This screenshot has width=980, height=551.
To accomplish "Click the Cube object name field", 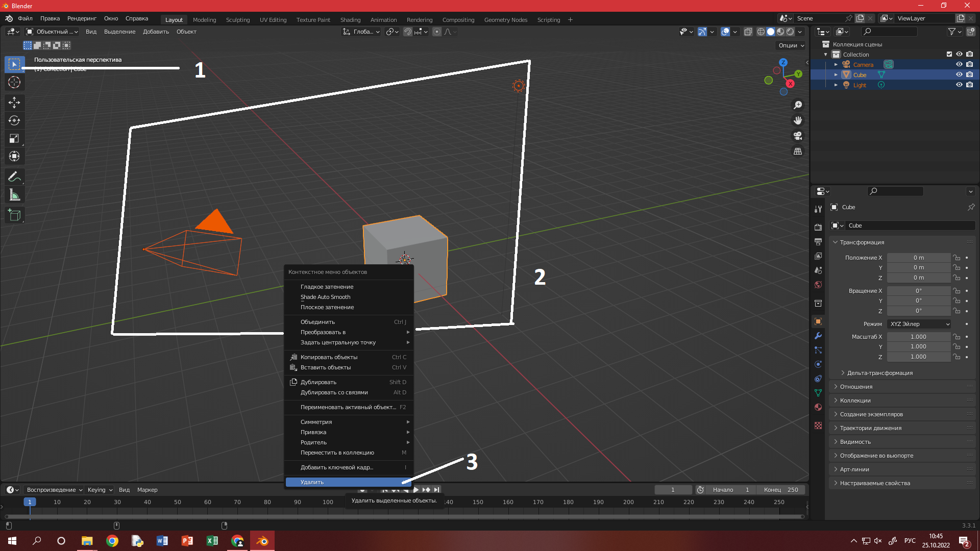I will pyautogui.click(x=910, y=226).
